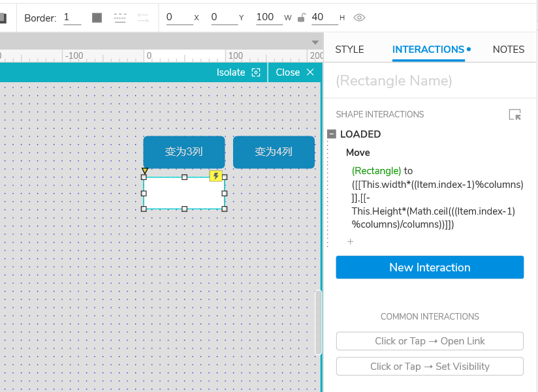Add action with the plus icon
The image size is (538, 392).
click(x=351, y=241)
